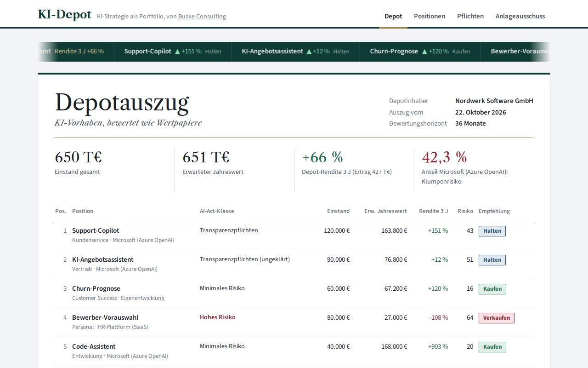Click the red 'Hohes Risiko' class label

218,317
